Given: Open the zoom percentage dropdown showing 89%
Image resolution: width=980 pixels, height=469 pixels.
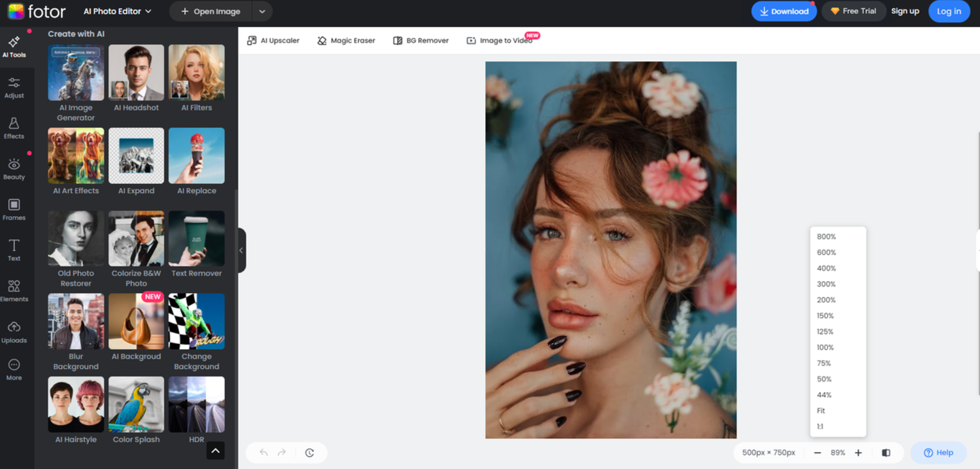Looking at the screenshot, I should pyautogui.click(x=838, y=453).
